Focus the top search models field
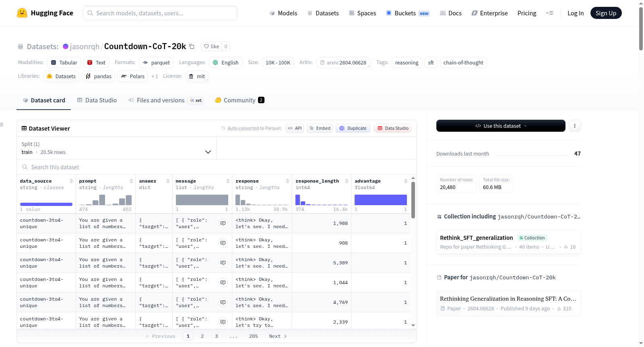The height and width of the screenshot is (347, 644). click(x=160, y=13)
